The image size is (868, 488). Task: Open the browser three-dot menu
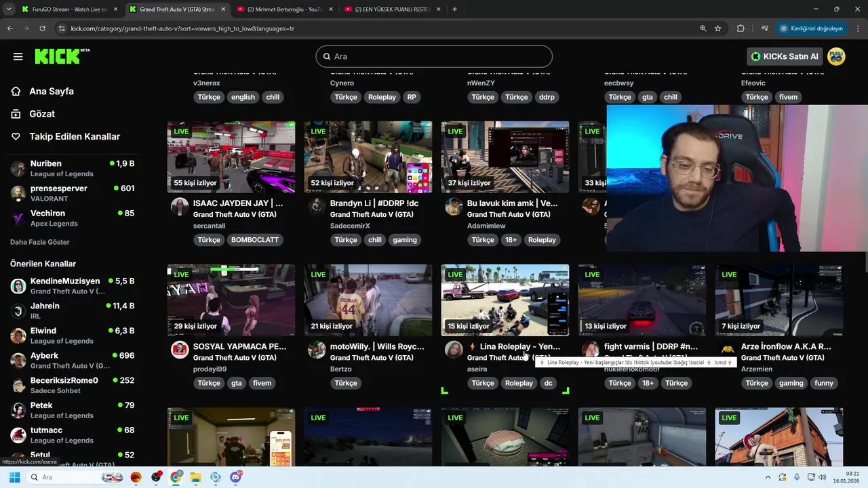click(858, 28)
